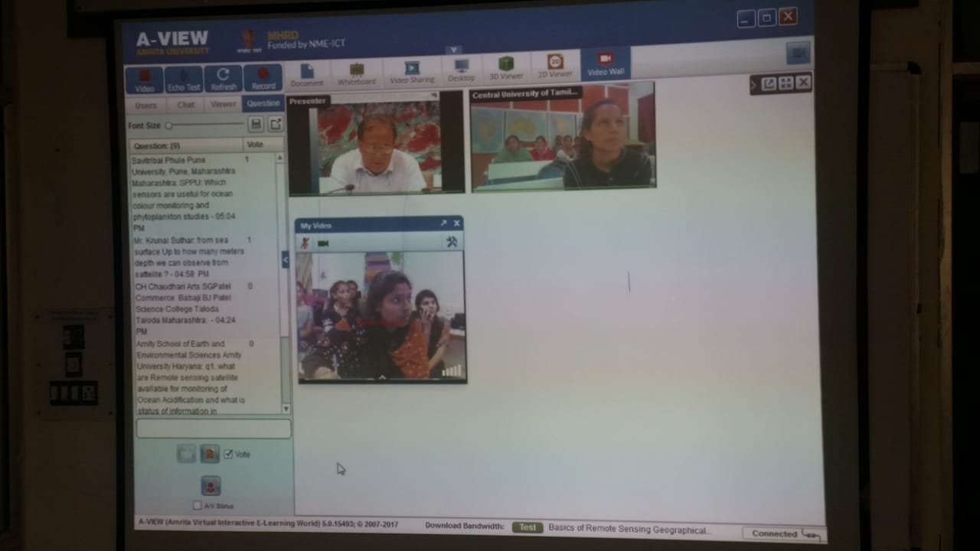Toggle the A/V Status checkbox
Image resolution: width=980 pixels, height=551 pixels.
click(198, 505)
